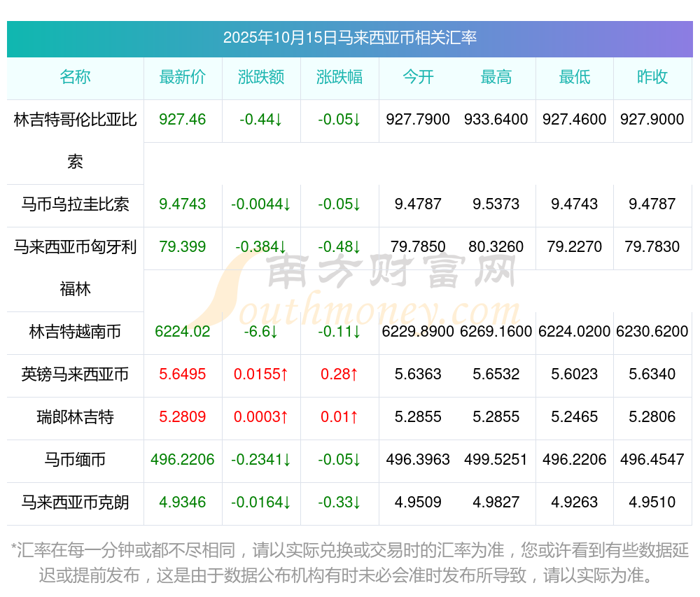The image size is (700, 597).
Task: Click latest price 79.399
Action: [x=182, y=247]
